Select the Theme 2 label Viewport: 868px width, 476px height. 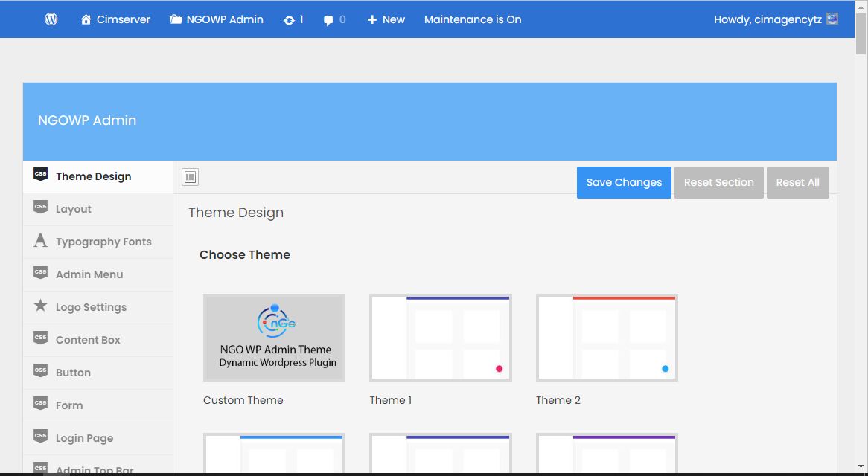click(x=558, y=400)
